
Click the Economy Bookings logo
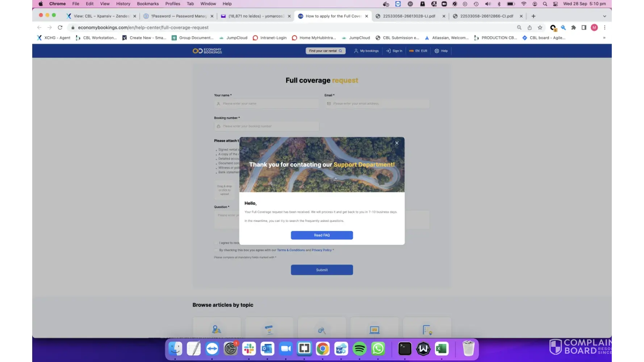pos(207,51)
